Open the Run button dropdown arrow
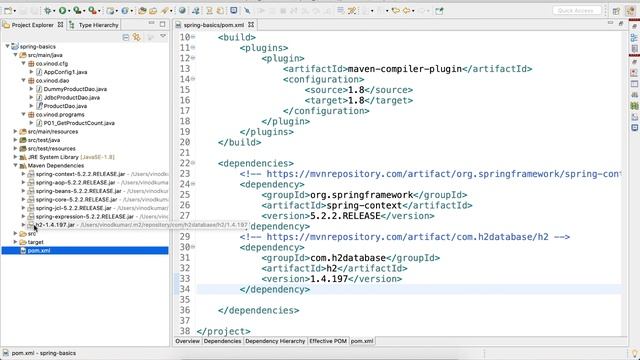 coord(69,11)
